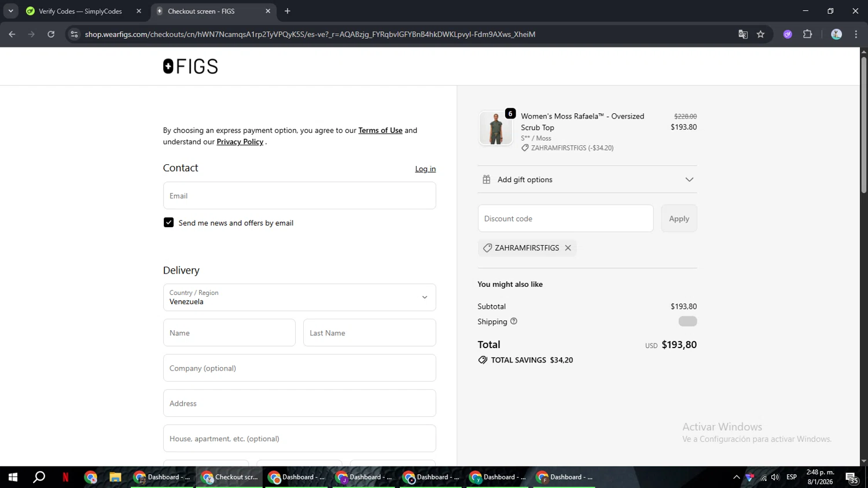Click the Subtotal label
The image size is (868, 488).
491,306
